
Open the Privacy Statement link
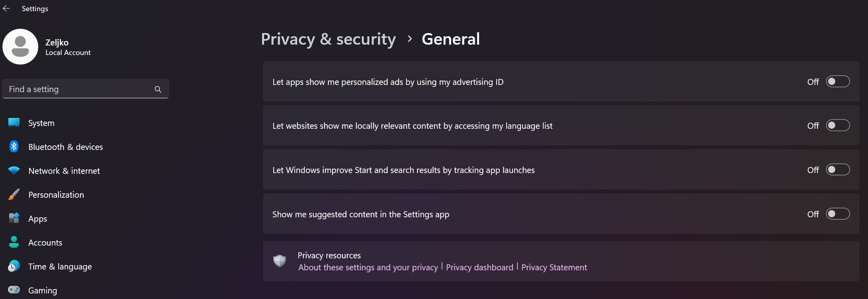pos(554,267)
